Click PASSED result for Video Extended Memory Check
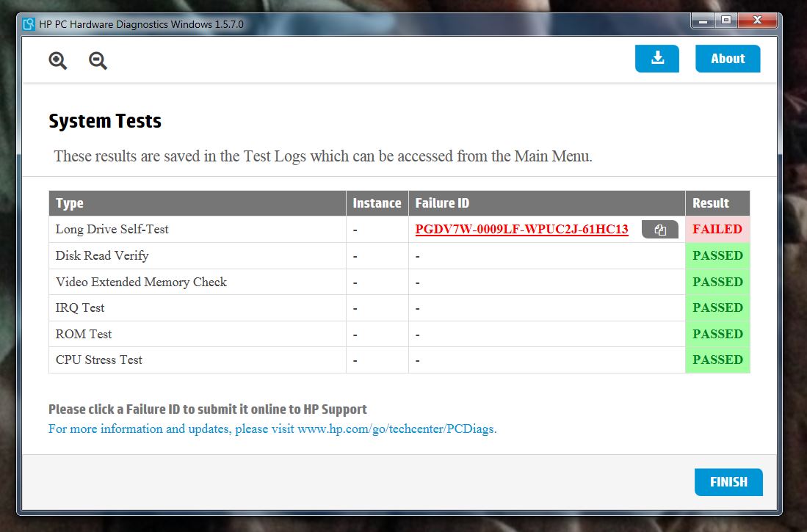This screenshot has width=807, height=532. point(717,282)
